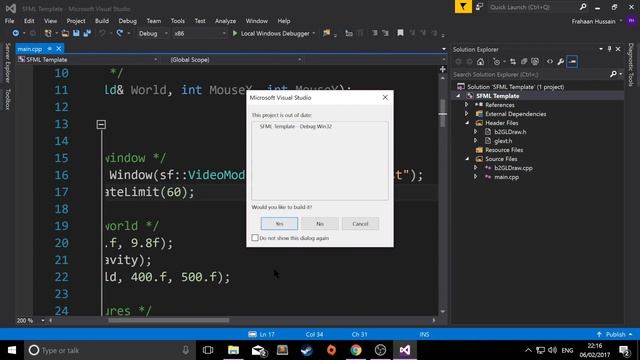Toggle Preview Selected Items in Solution Explorer

point(572,62)
